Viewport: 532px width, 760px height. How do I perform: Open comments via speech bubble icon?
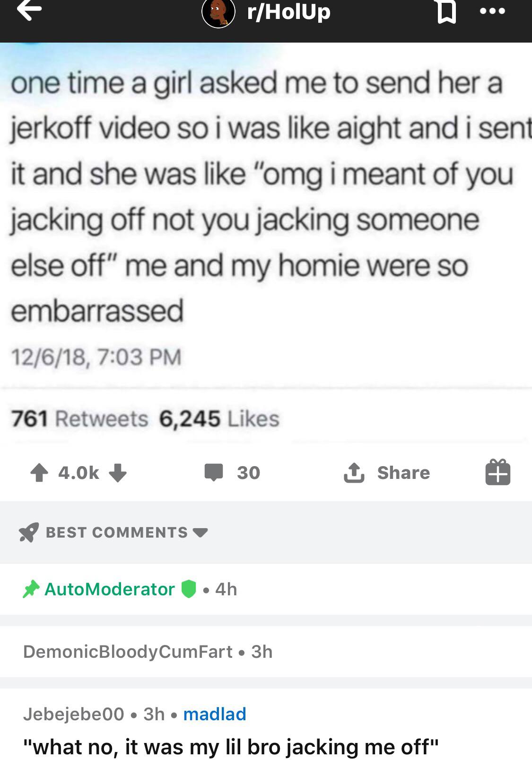(214, 472)
